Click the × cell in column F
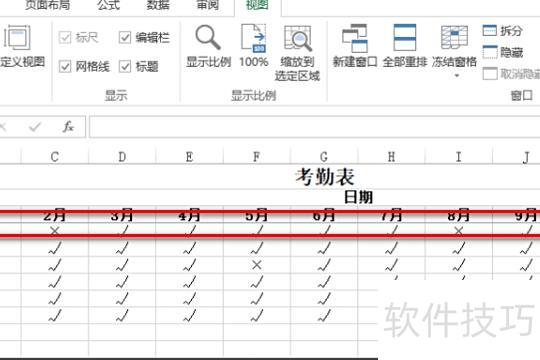The width and height of the screenshot is (540, 360). [257, 265]
